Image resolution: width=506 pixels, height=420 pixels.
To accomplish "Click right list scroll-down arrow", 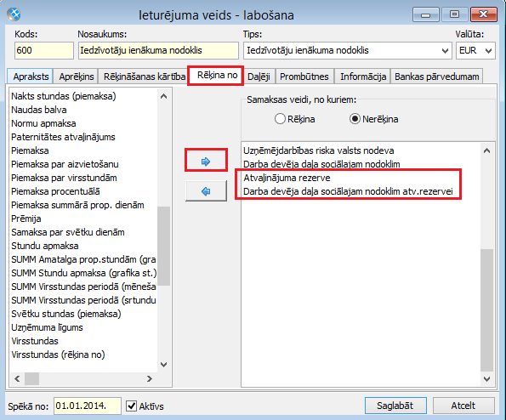I will (487, 378).
